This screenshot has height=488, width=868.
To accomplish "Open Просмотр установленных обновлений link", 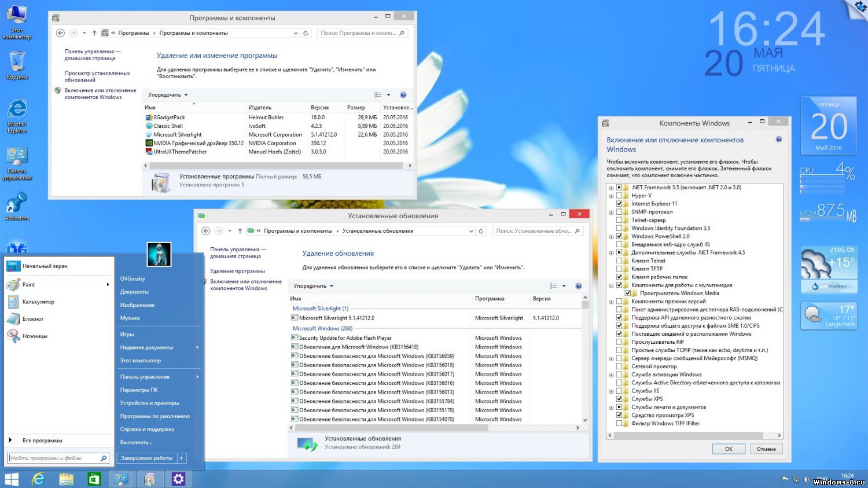I will 97,76.
